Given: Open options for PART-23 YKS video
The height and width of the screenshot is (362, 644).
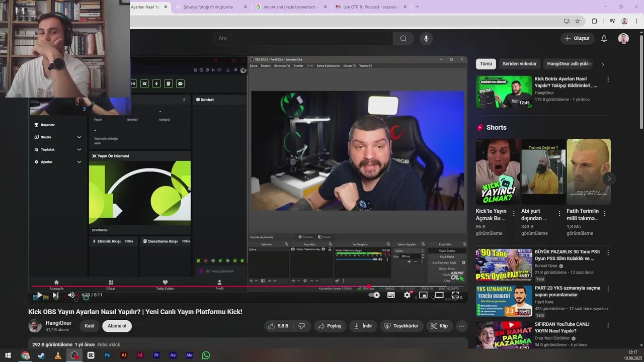Looking at the screenshot, I should tap(608, 289).
